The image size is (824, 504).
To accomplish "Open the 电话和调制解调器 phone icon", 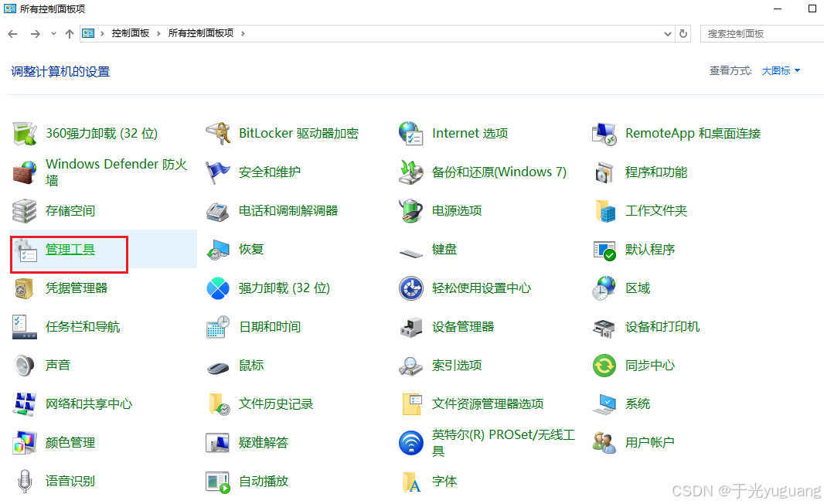I will [218, 211].
